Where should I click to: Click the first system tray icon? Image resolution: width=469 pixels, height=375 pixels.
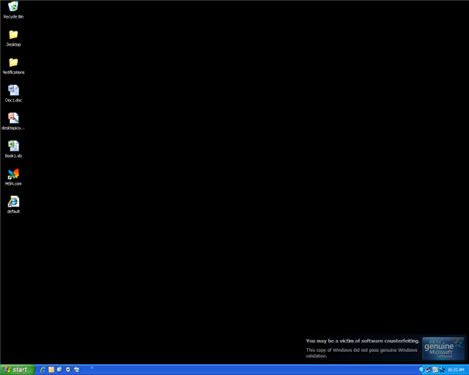point(421,370)
